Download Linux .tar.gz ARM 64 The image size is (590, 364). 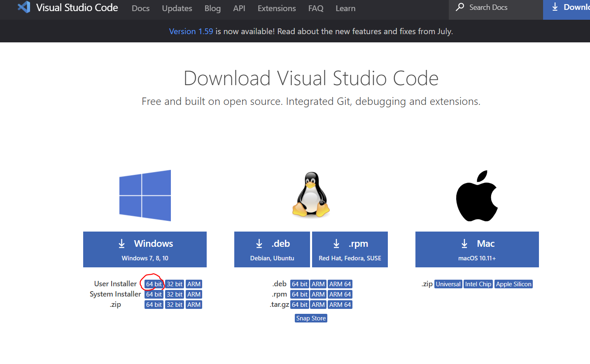340,305
